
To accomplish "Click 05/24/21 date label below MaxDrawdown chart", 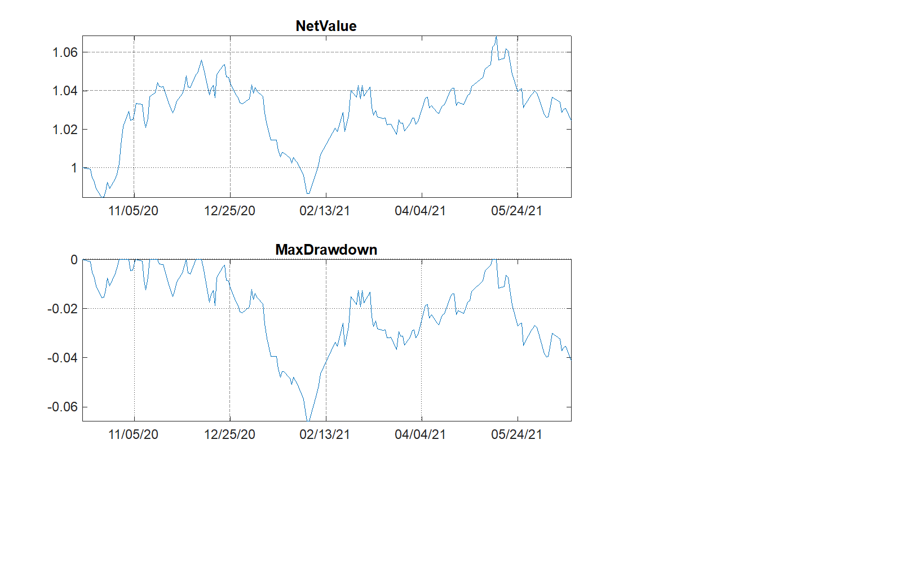I will point(516,434).
